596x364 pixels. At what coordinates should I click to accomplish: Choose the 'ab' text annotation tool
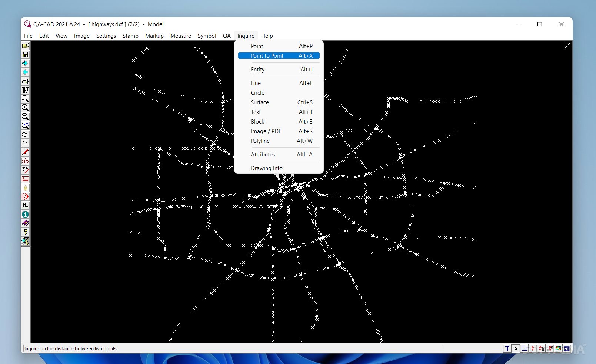[x=25, y=161]
